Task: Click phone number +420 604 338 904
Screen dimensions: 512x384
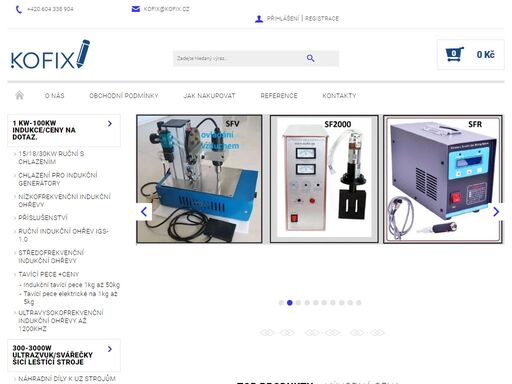Action: pyautogui.click(x=50, y=9)
